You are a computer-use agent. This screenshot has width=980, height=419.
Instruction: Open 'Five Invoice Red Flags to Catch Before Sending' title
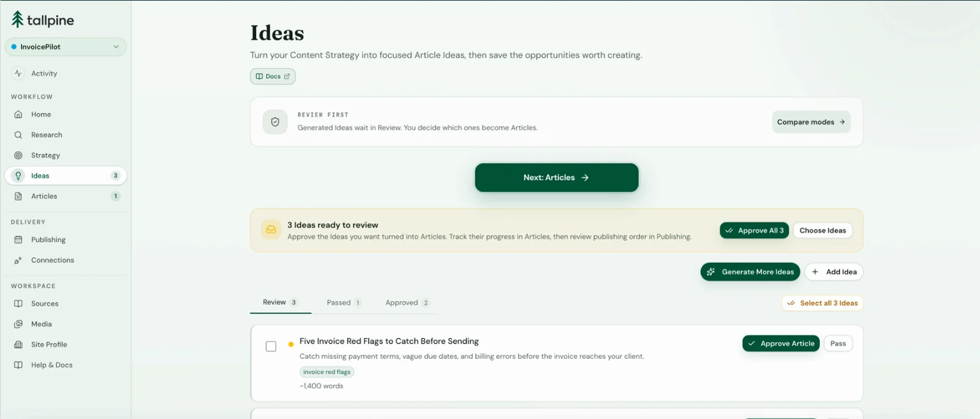pyautogui.click(x=389, y=341)
